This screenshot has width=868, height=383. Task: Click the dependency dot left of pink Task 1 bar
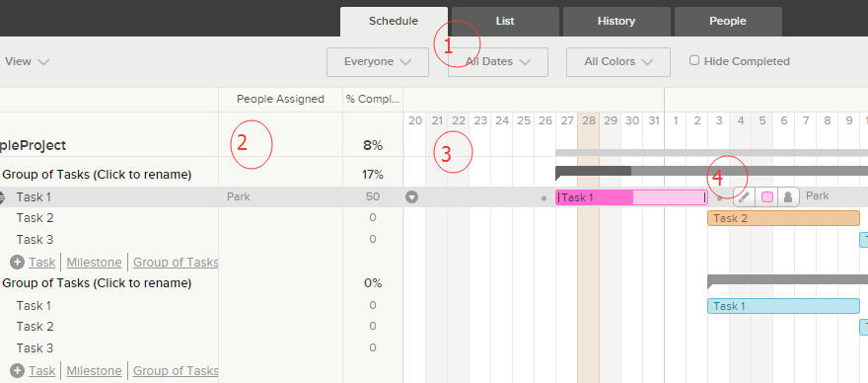(x=544, y=197)
